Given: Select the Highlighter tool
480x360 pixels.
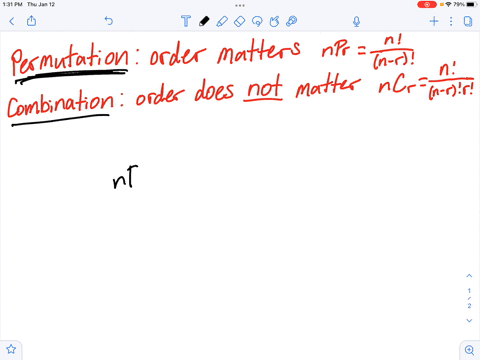Looking at the screenshot, I should pyautogui.click(x=222, y=21).
